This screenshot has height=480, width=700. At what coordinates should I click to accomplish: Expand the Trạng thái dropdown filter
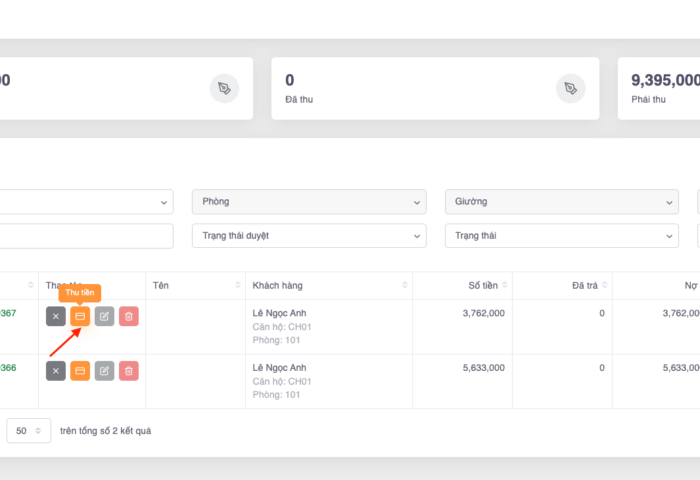(561, 236)
